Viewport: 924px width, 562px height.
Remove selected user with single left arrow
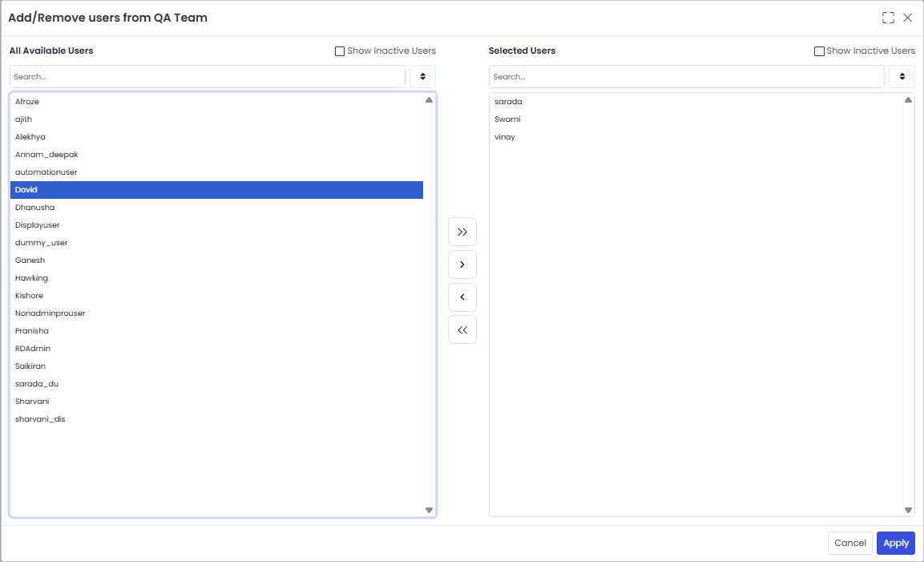pyautogui.click(x=462, y=297)
